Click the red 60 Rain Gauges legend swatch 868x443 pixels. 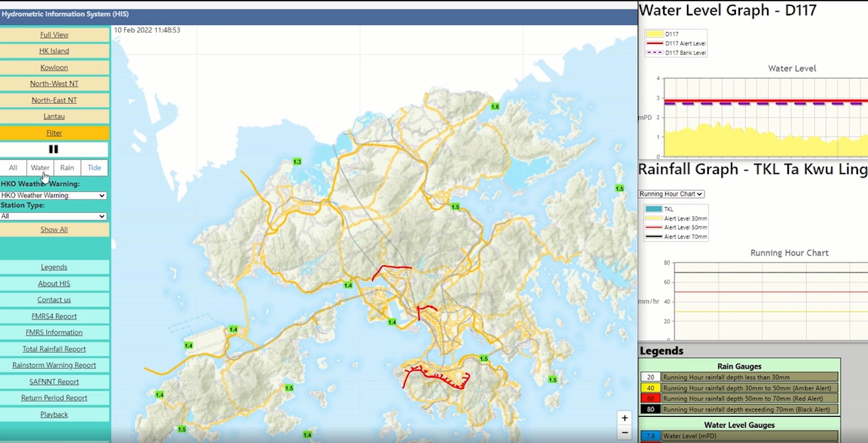click(x=650, y=398)
